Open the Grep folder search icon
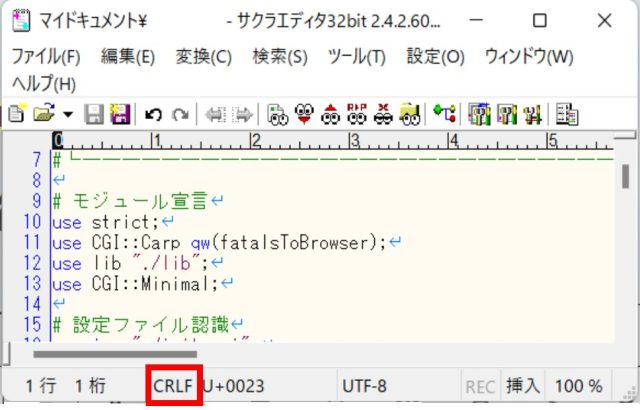This screenshot has height=410, width=640. (410, 114)
